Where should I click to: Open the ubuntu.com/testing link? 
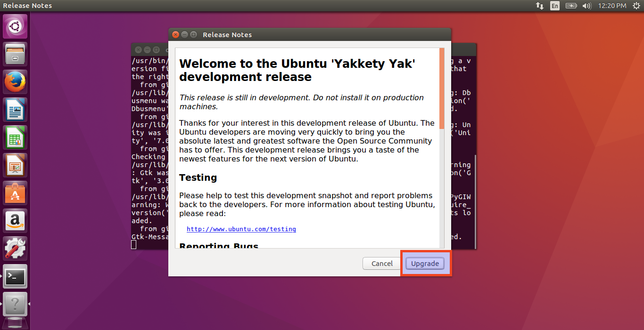pyautogui.click(x=241, y=229)
